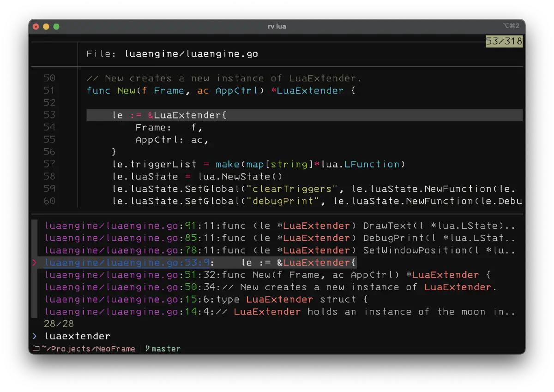Click the rv lua window title

click(277, 26)
